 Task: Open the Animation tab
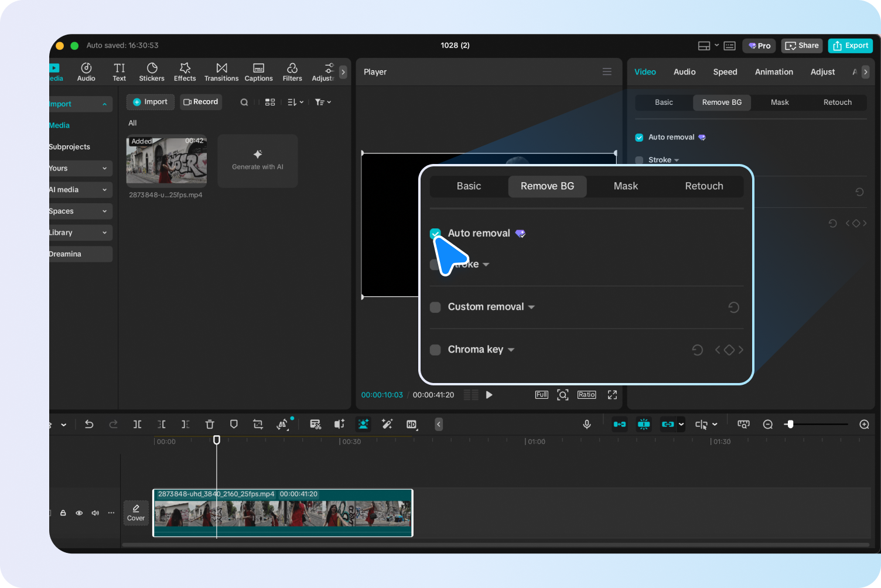[x=774, y=71]
